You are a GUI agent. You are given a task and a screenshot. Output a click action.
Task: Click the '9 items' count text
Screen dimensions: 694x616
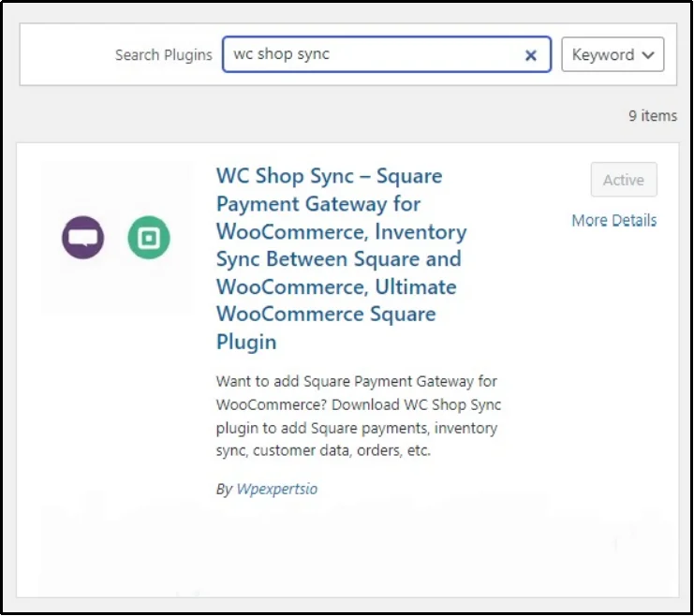click(x=653, y=116)
